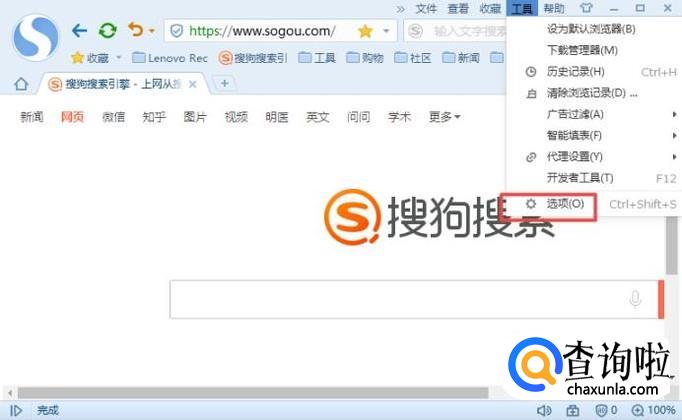The height and width of the screenshot is (420, 682).
Task: Open 下载管理器(M) from the menu
Action: [x=594, y=50]
